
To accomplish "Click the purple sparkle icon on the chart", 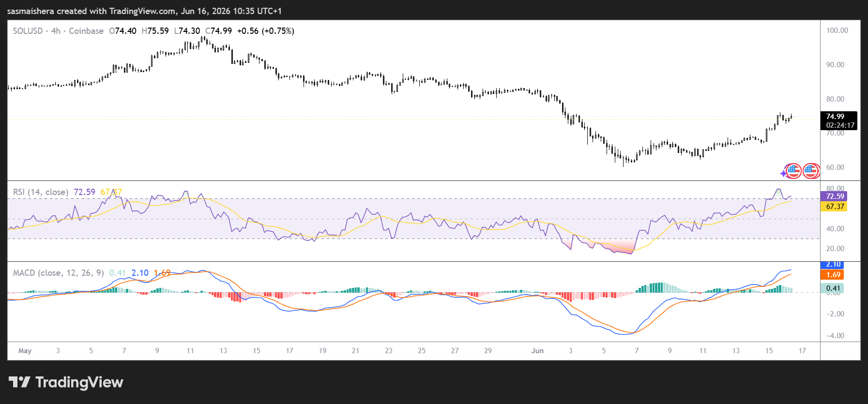I will coord(784,173).
